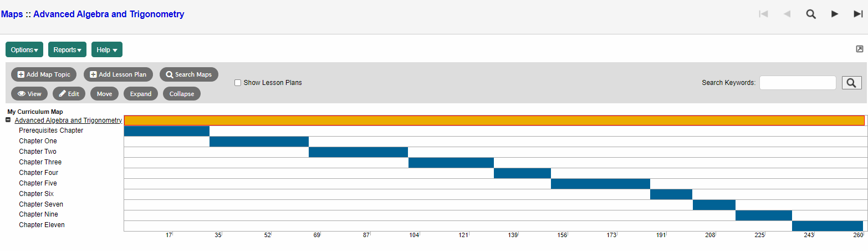868x251 pixels.
Task: Open the Advanced Algebra and Trigonometry link
Action: click(68, 121)
